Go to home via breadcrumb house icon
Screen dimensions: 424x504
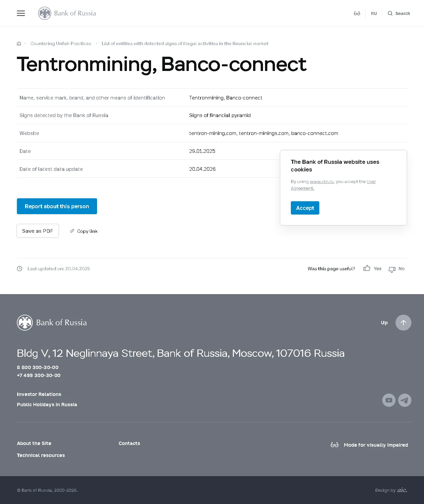coord(19,43)
